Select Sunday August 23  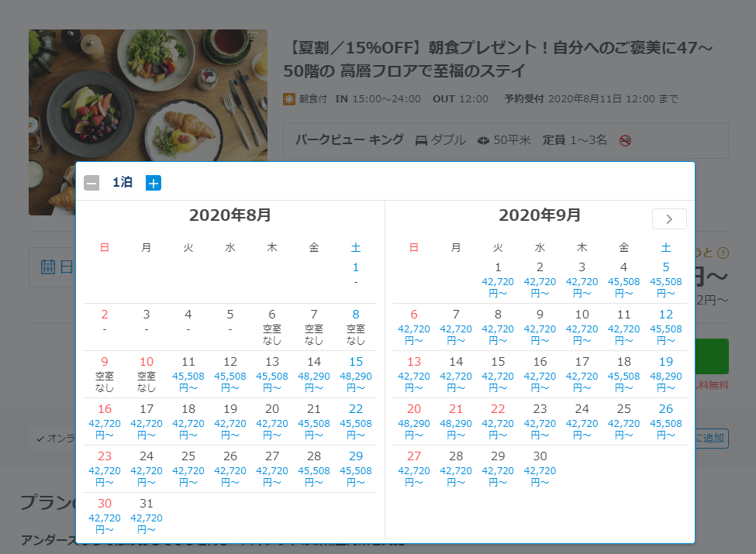(x=105, y=469)
